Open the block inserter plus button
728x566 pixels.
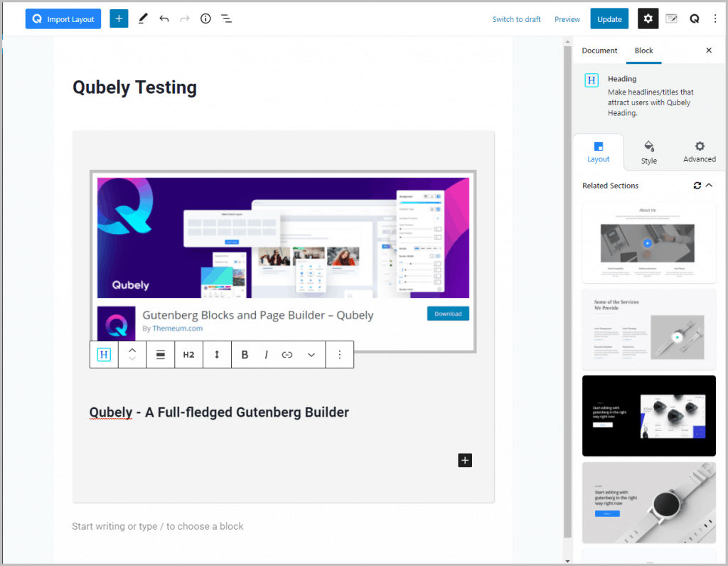(x=119, y=18)
